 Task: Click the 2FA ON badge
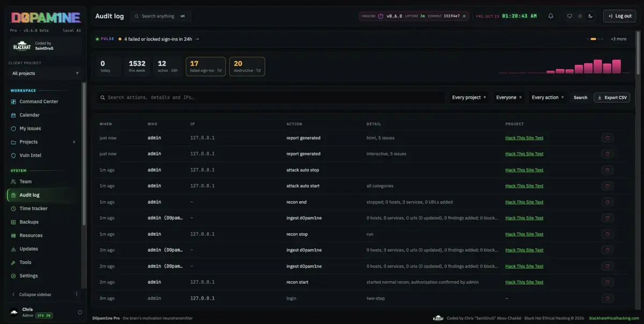43,315
